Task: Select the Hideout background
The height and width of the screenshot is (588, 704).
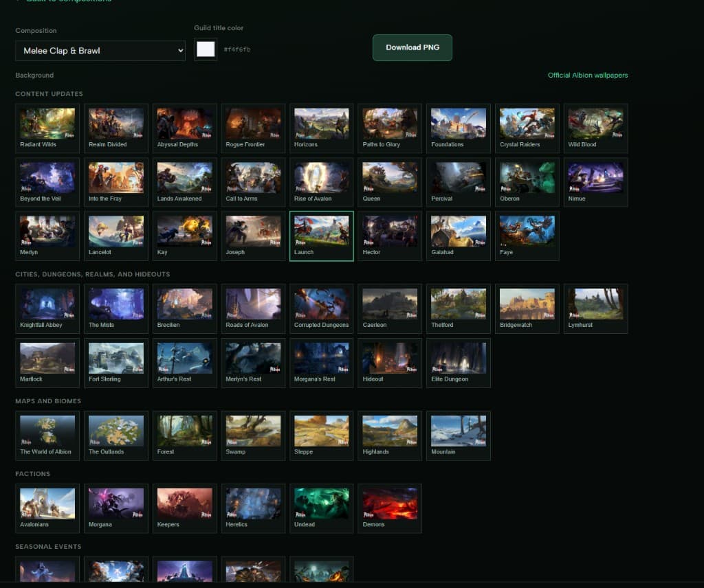Action: point(390,363)
